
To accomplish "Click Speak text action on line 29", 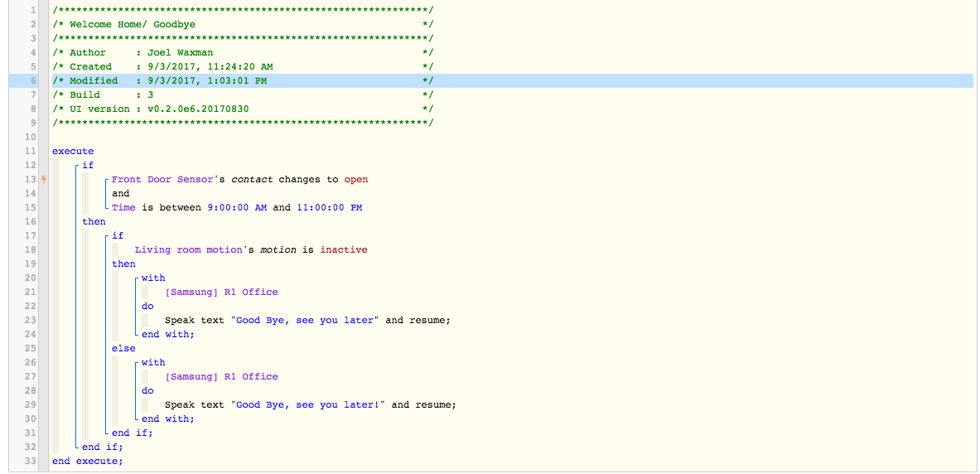I will pyautogui.click(x=311, y=404).
